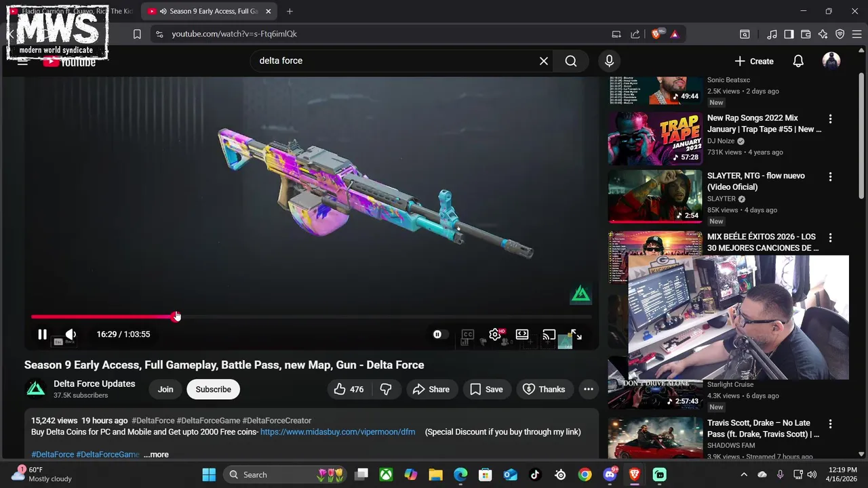The width and height of the screenshot is (868, 488).
Task: Click the DJ Noize channel name
Action: pyautogui.click(x=721, y=141)
